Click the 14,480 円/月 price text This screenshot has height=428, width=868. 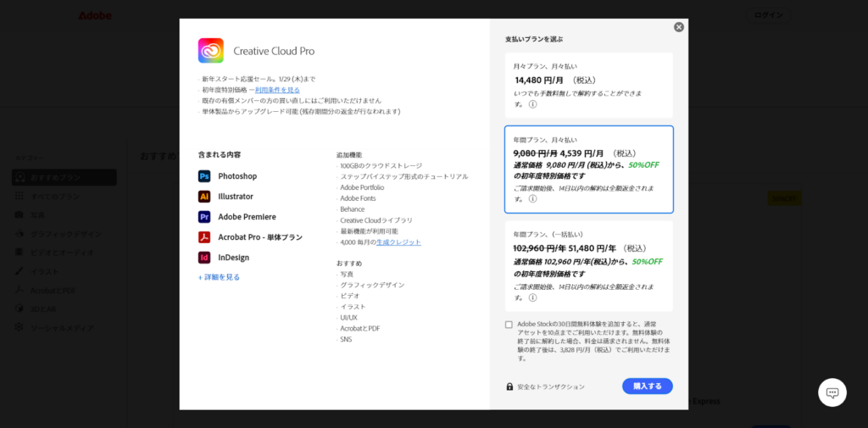pyautogui.click(x=539, y=81)
